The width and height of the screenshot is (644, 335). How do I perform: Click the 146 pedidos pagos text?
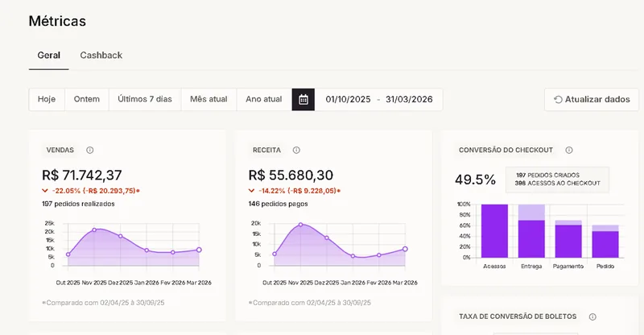click(278, 204)
